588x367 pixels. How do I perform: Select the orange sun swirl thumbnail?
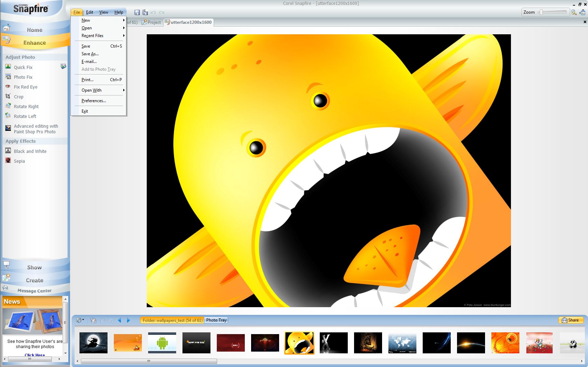click(505, 343)
